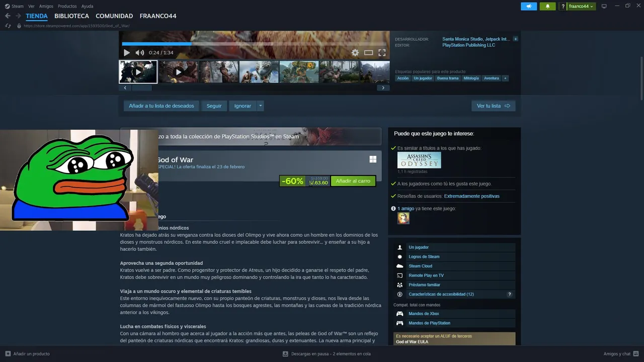Screen dimensions: 644x362
Task: Select the first trailer thumbnail
Action: (138, 72)
